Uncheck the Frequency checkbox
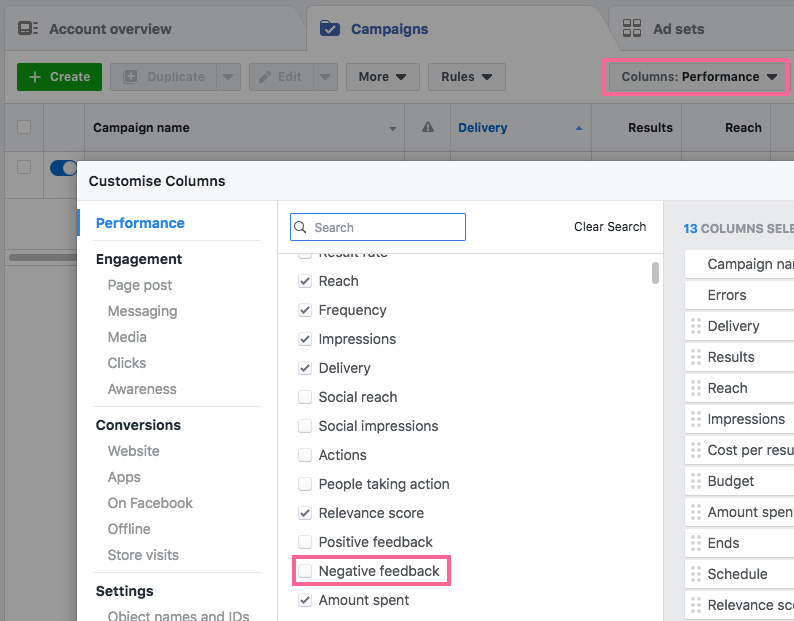Viewport: 794px width, 621px height. (305, 310)
